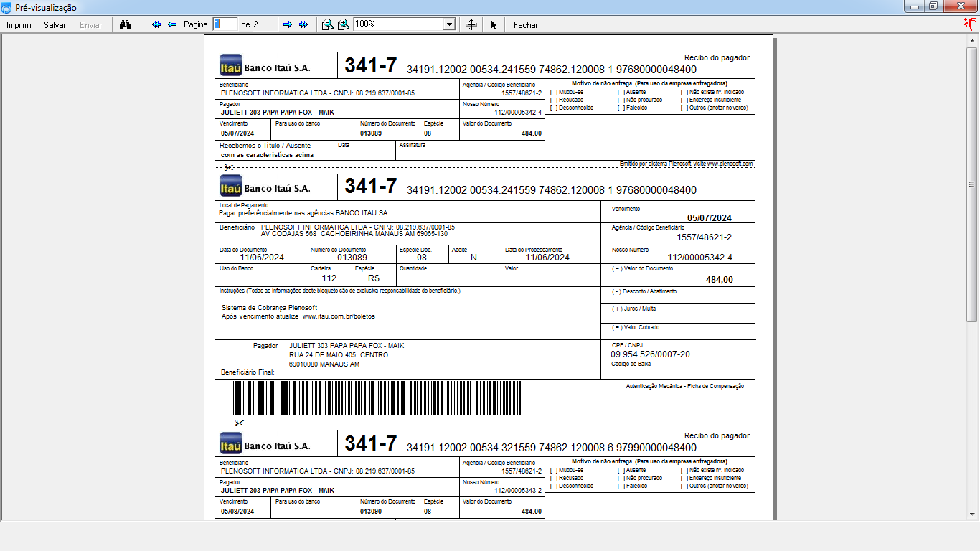
Task: Select the arrow pointer tool
Action: coord(494,24)
